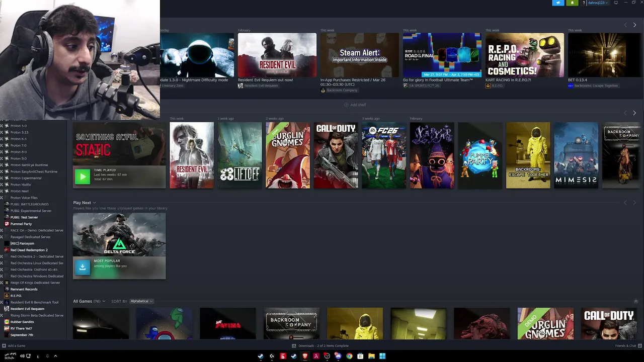
Task: Click Add a Game plus icon
Action: click(x=4, y=346)
